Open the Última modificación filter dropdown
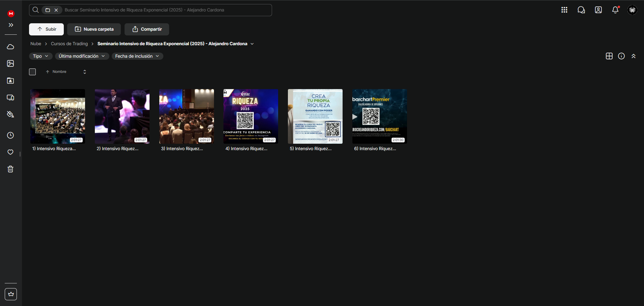The width and height of the screenshot is (644, 306). [82, 56]
